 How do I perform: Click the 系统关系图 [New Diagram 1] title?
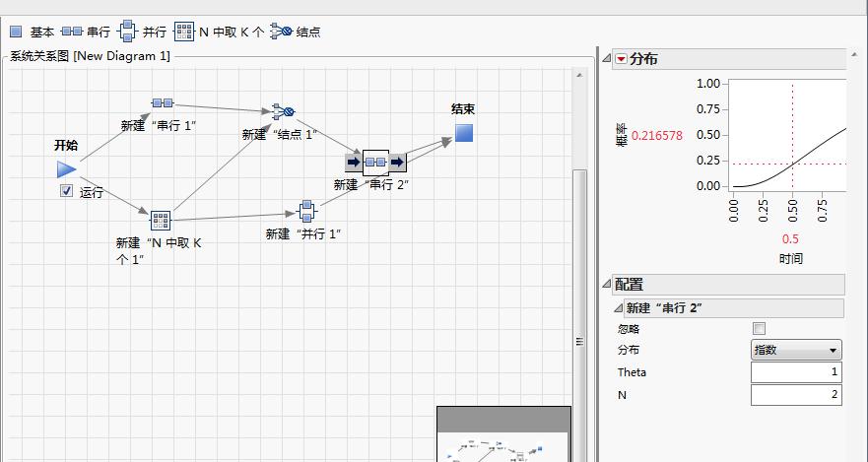(91, 56)
